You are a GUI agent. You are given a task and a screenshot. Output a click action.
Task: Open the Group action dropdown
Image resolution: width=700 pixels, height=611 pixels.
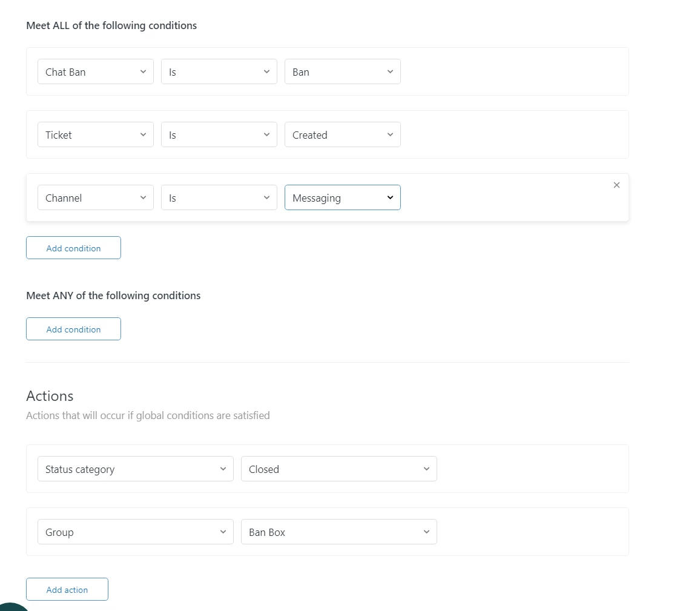[x=135, y=532]
